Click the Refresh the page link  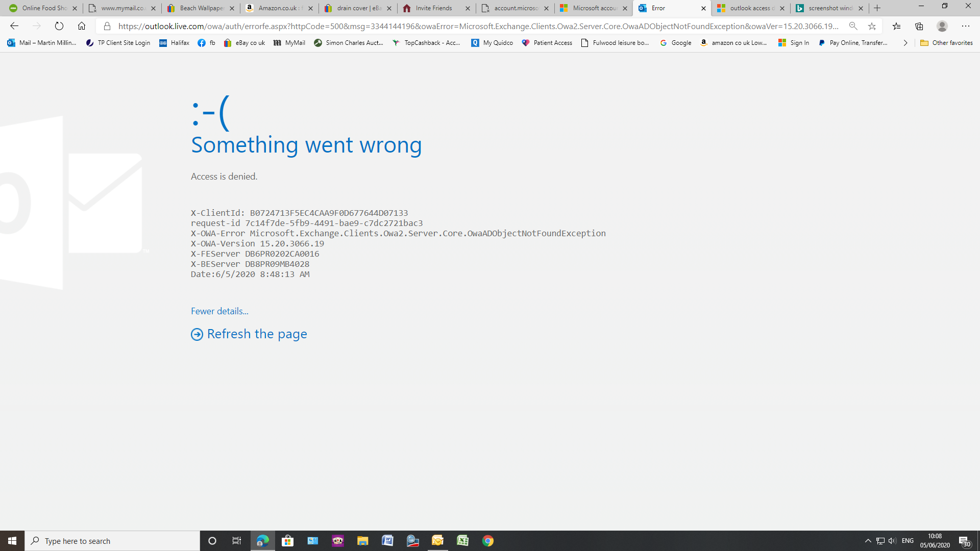point(256,334)
